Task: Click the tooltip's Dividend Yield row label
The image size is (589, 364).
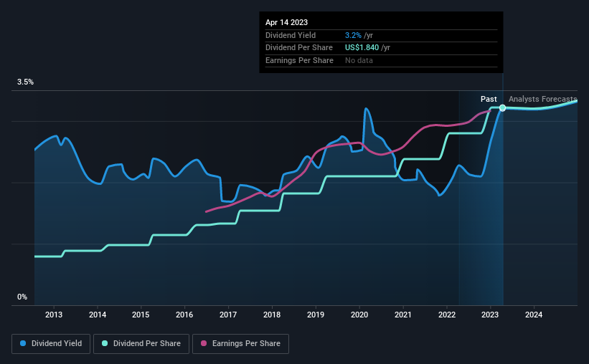Action: [x=291, y=35]
